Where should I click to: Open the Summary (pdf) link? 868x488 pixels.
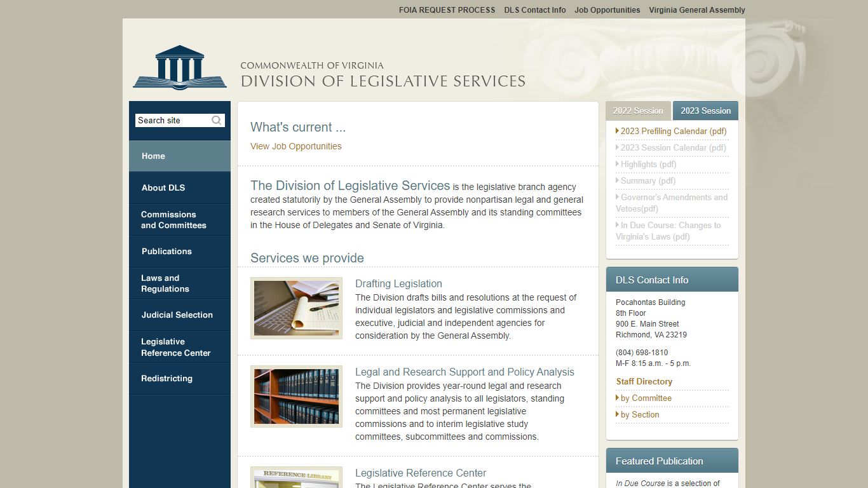point(648,180)
